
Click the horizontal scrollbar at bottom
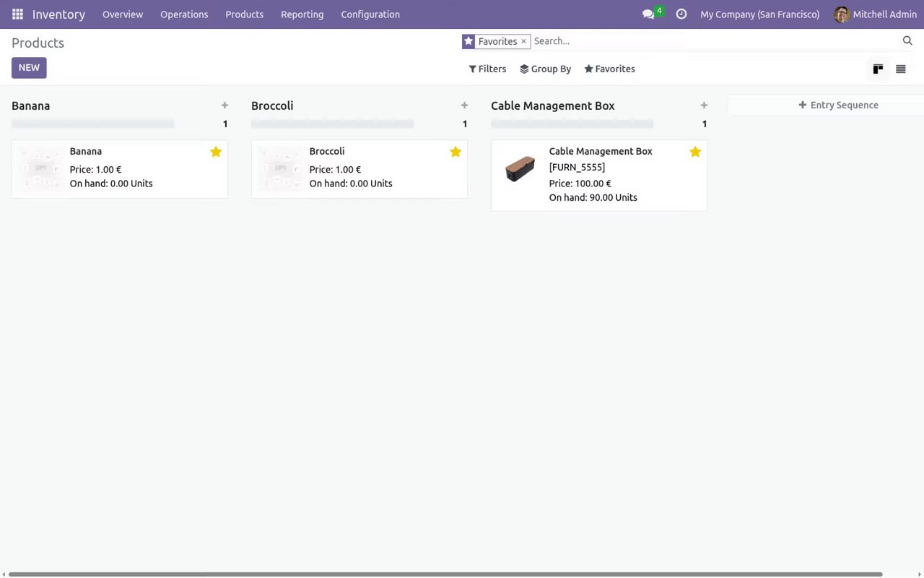445,574
